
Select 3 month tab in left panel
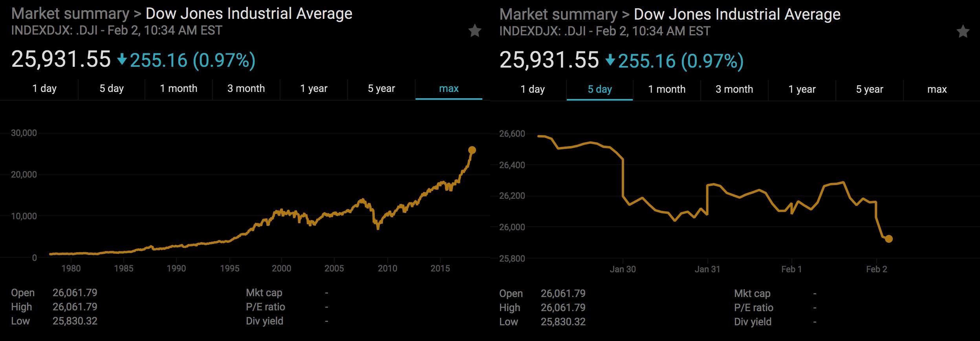(246, 88)
